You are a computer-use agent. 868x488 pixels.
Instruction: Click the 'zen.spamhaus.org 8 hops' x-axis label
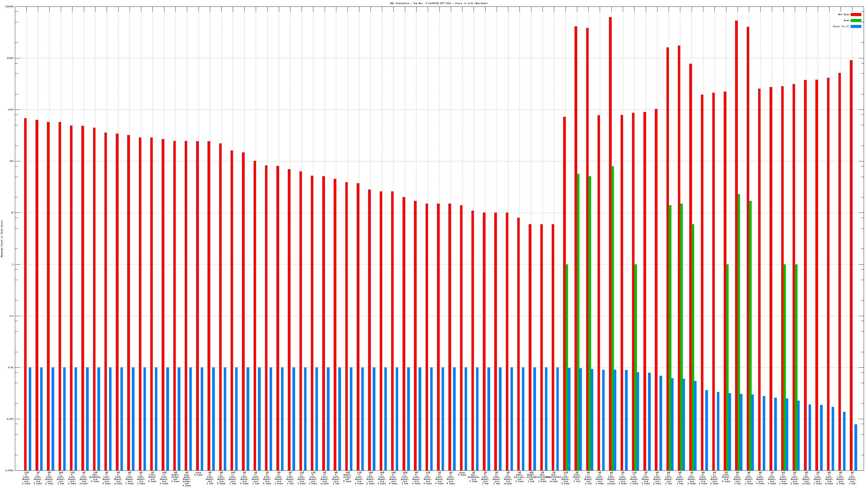coord(95,477)
